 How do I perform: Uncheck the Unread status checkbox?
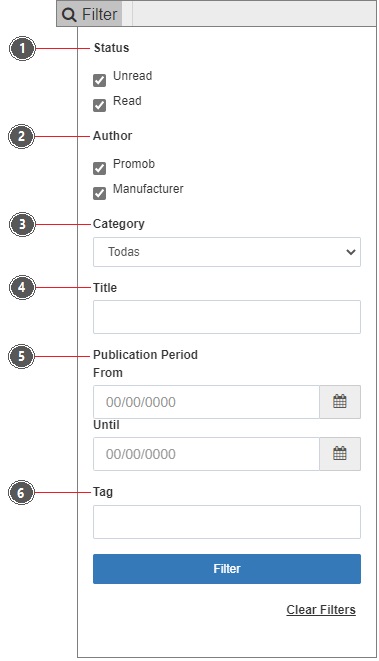[x=99, y=80]
